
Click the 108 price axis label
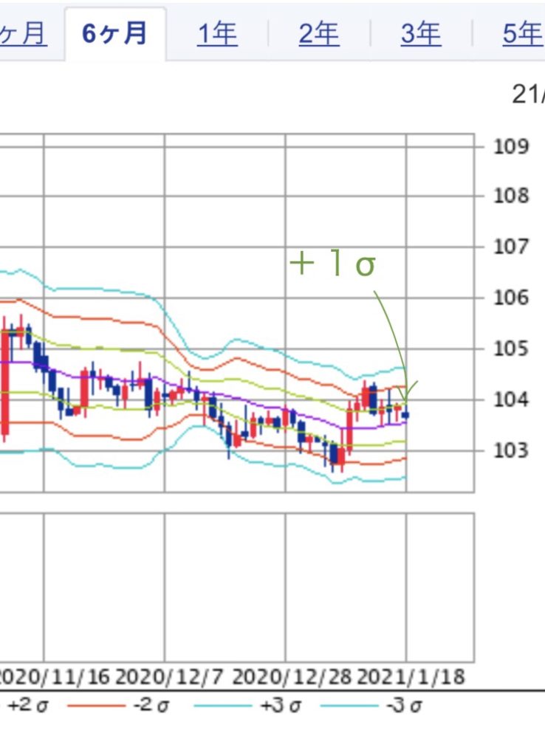coord(511,196)
